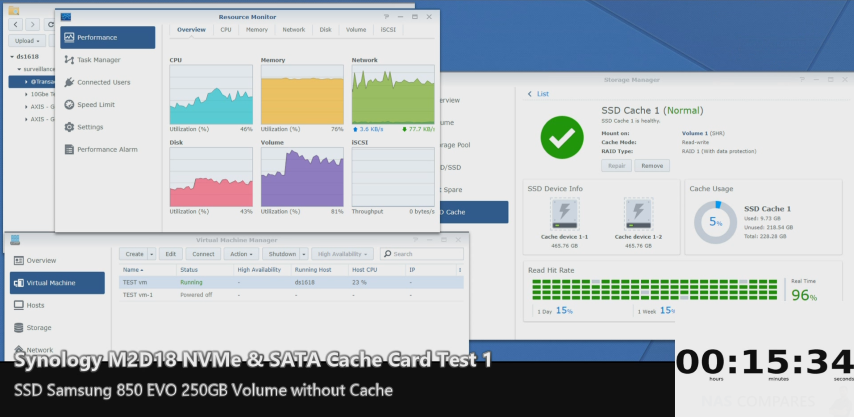Click the search magnifier icon in VMM
Screen dimensions: 854x417
point(387,254)
